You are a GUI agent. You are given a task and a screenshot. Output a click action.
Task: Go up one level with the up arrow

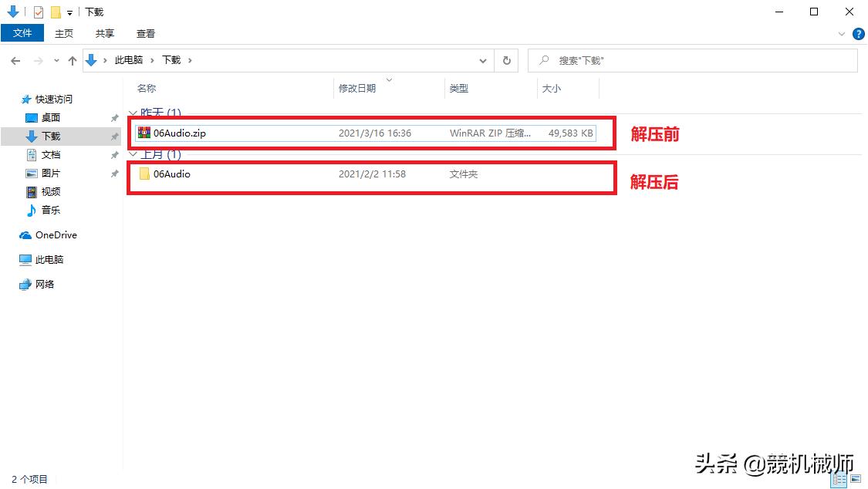[x=72, y=61]
